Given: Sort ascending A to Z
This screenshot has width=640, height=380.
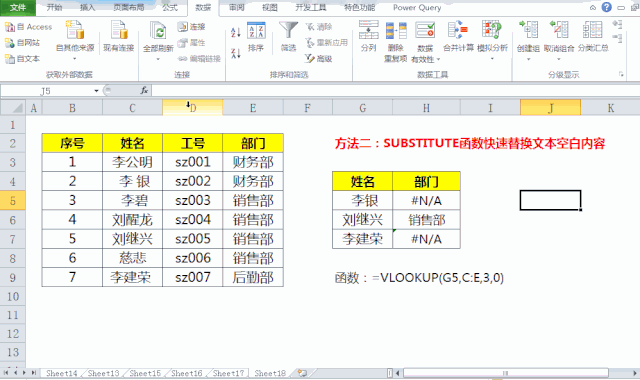Looking at the screenshot, I should pos(236,32).
